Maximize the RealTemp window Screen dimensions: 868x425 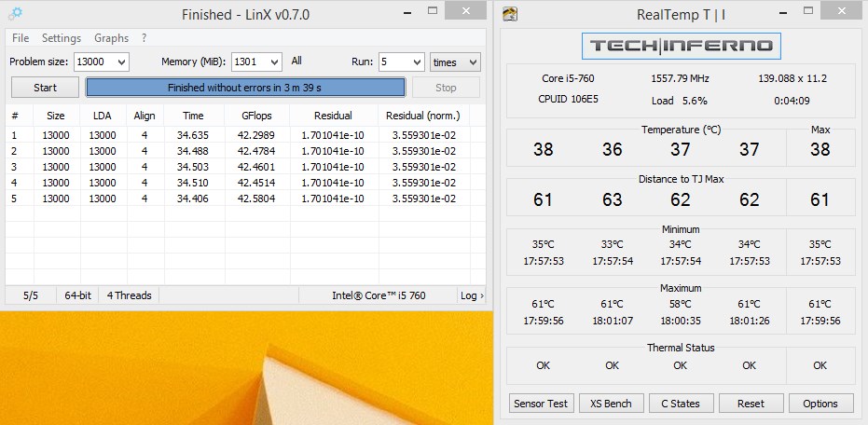(x=808, y=10)
